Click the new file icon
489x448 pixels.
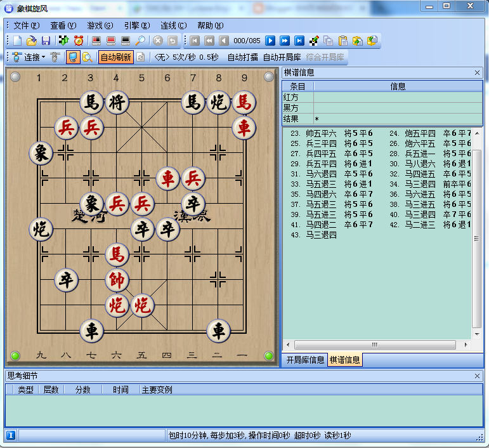tap(18, 41)
